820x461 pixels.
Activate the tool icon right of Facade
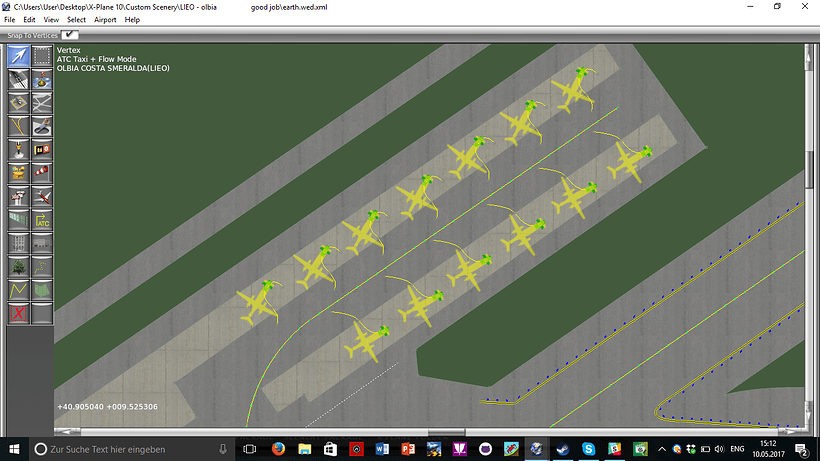click(x=42, y=244)
